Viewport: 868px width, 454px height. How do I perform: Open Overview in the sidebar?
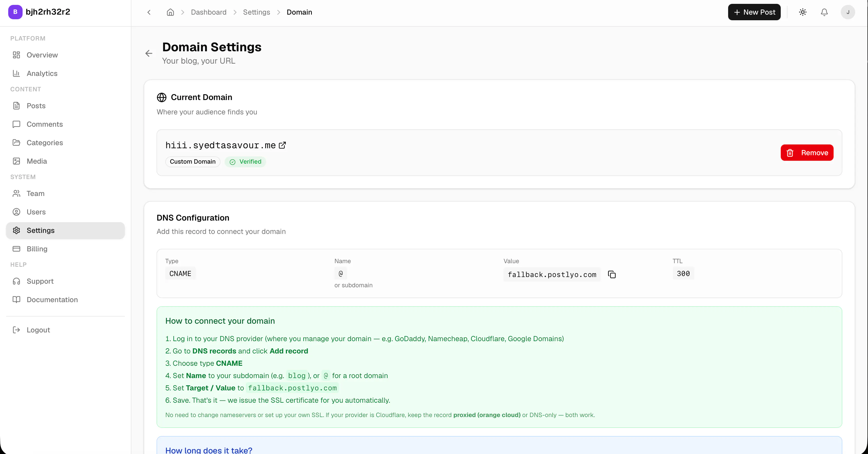pos(65,55)
